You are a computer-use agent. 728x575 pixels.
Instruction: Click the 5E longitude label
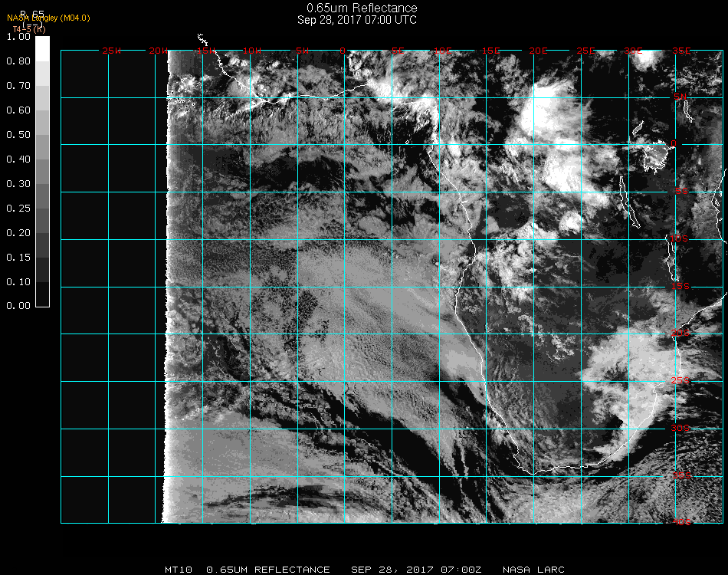[x=398, y=51]
